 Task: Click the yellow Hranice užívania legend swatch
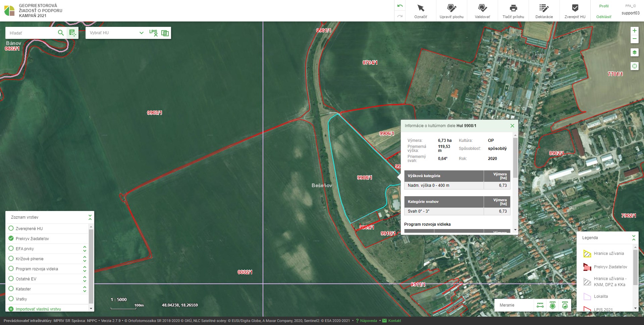587,254
